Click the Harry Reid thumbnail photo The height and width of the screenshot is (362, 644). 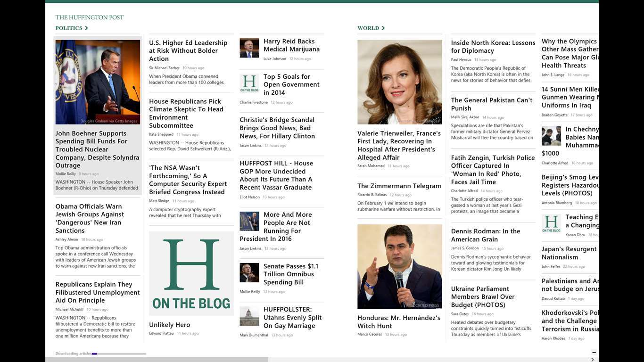(249, 48)
